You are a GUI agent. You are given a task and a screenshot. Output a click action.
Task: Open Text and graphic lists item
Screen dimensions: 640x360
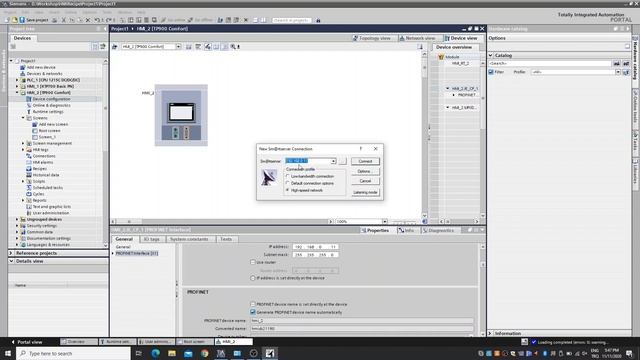51,207
